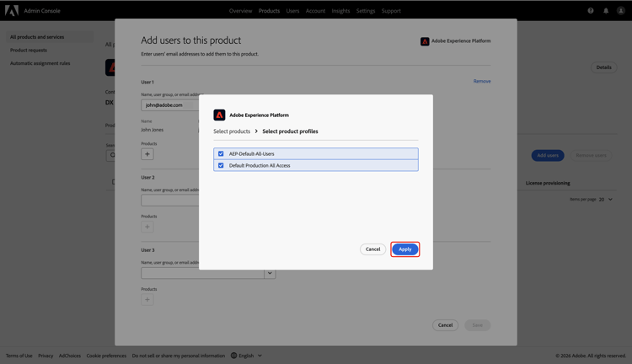Uncheck the AEP-Default-All-Users profile
The image size is (632, 364).
(221, 154)
